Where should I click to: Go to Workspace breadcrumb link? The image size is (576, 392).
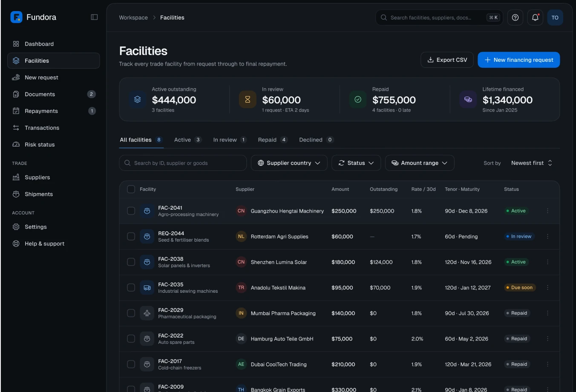[133, 17]
